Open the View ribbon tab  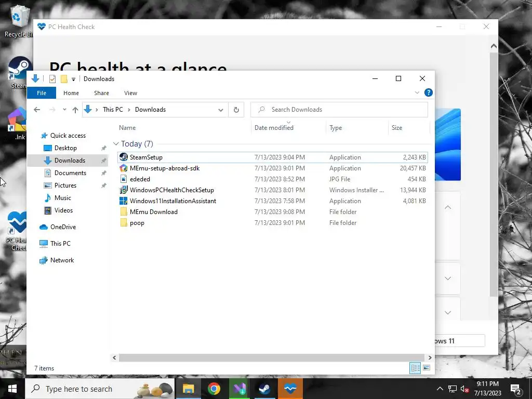130,93
